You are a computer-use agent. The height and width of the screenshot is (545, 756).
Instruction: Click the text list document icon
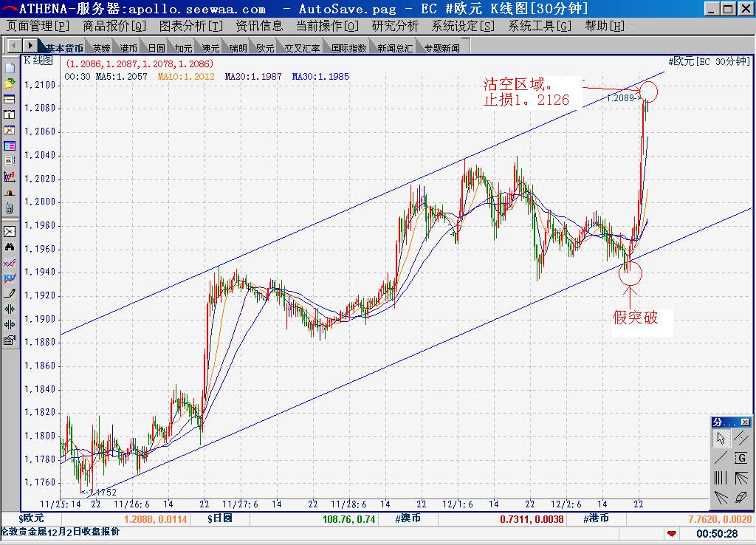click(x=10, y=161)
